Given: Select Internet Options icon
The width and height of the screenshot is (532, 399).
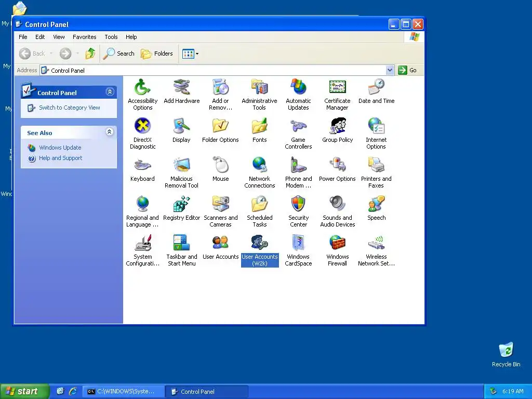Looking at the screenshot, I should point(376,126).
